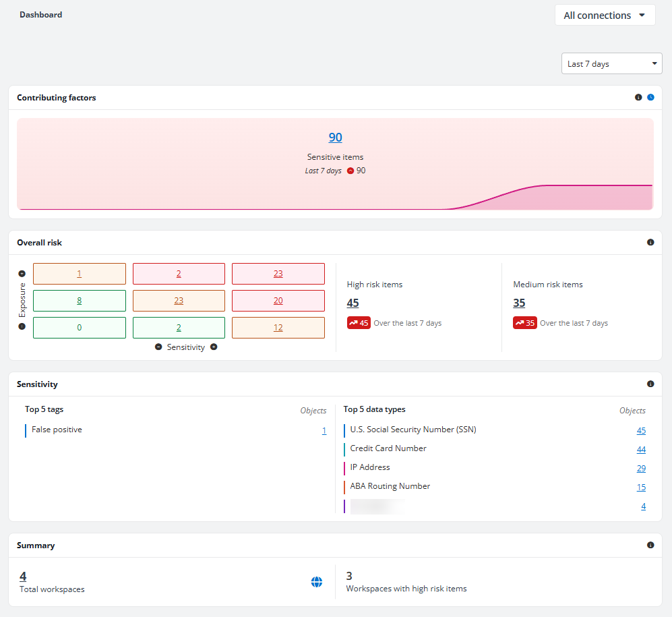Click the minus icon left of Sensitivity label
672x617 pixels.
[x=158, y=347]
